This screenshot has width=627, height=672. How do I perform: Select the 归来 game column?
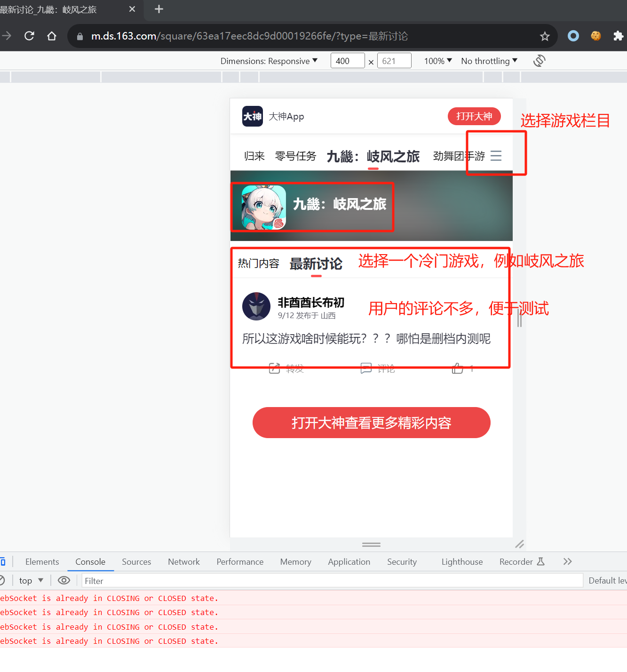[x=254, y=156]
